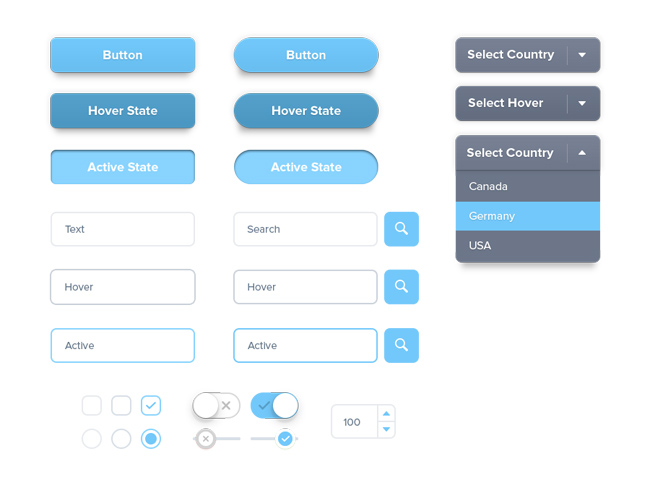This screenshot has width=650, height=485.
Task: Turn off the large blue checkmark toggle
Action: point(274,405)
